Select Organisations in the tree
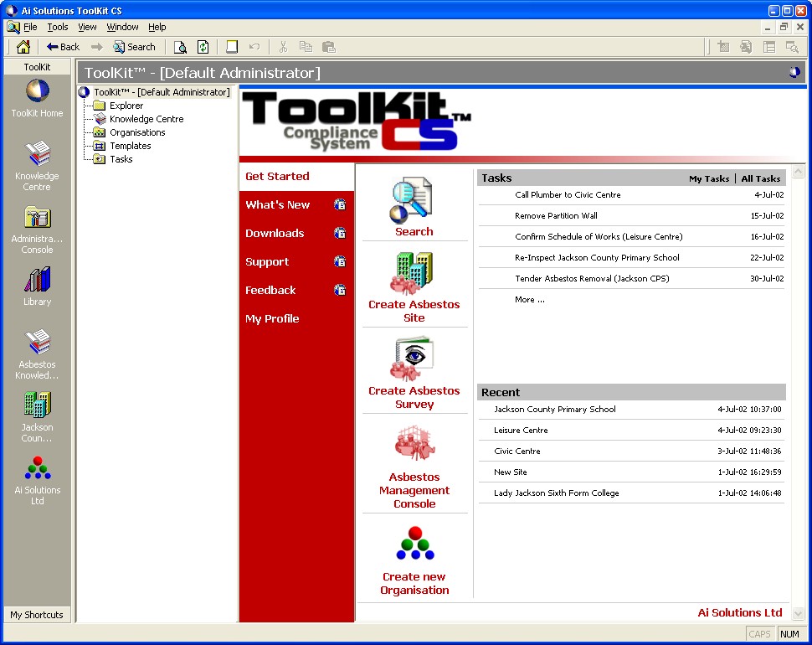Viewport: 812px width, 645px height. coord(137,132)
